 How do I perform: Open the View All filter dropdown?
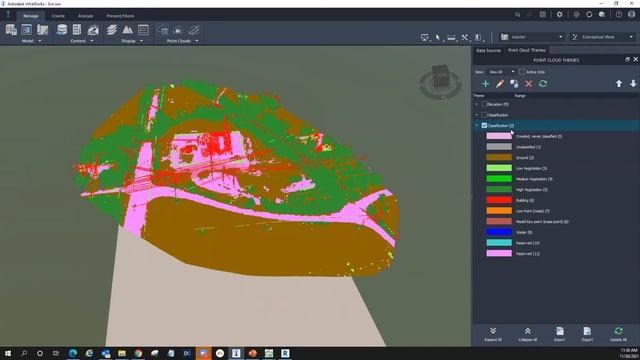(501, 72)
